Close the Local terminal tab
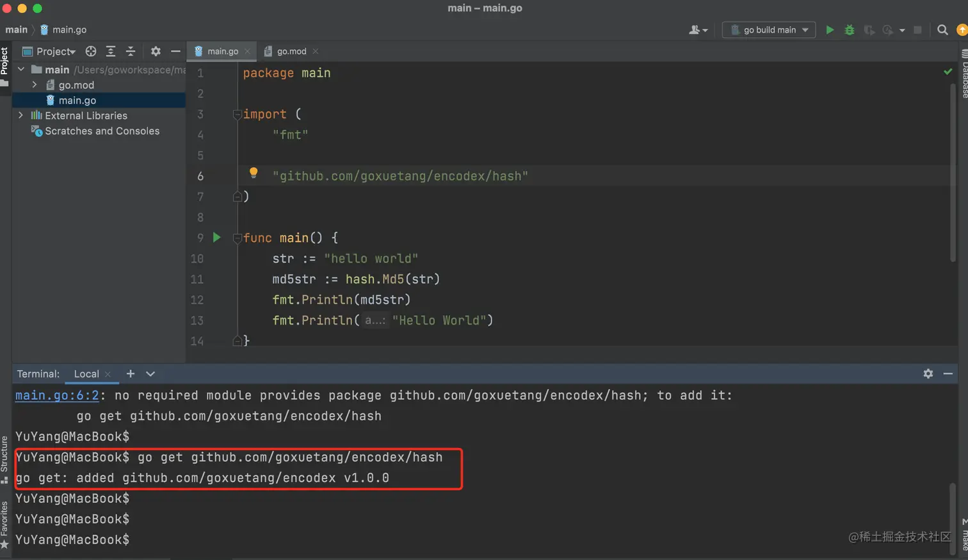 108,374
